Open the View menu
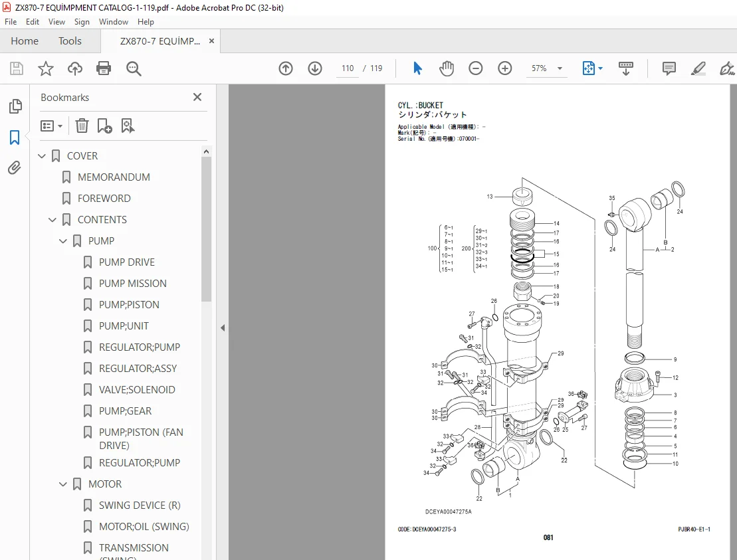 tap(56, 22)
